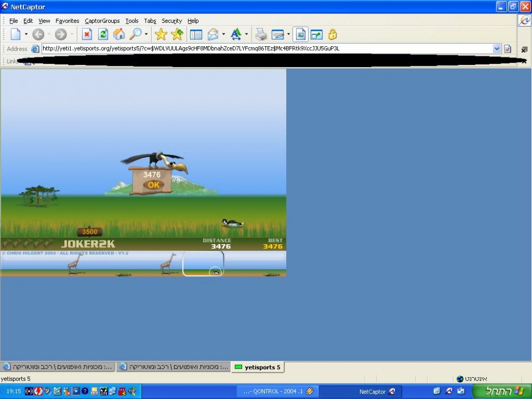Image resolution: width=532 pixels, height=399 pixels.
Task: Open the Security menu
Action: (172, 21)
